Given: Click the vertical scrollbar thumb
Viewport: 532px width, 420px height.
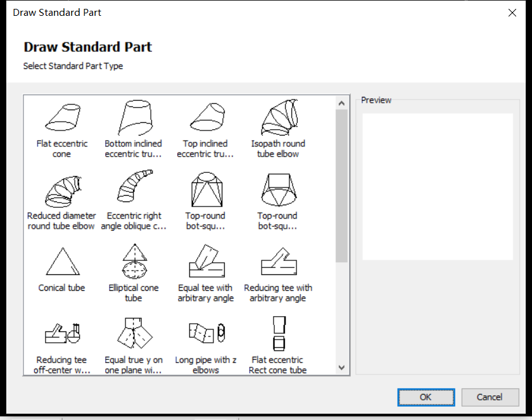Looking at the screenshot, I should [x=341, y=186].
